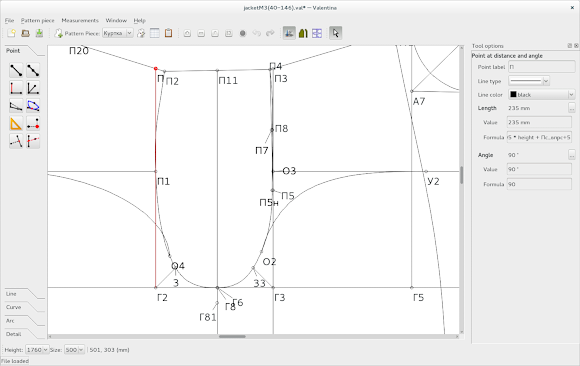This screenshot has height=366, width=580.
Task: Click point label П11 on canvas
Action: [228, 81]
